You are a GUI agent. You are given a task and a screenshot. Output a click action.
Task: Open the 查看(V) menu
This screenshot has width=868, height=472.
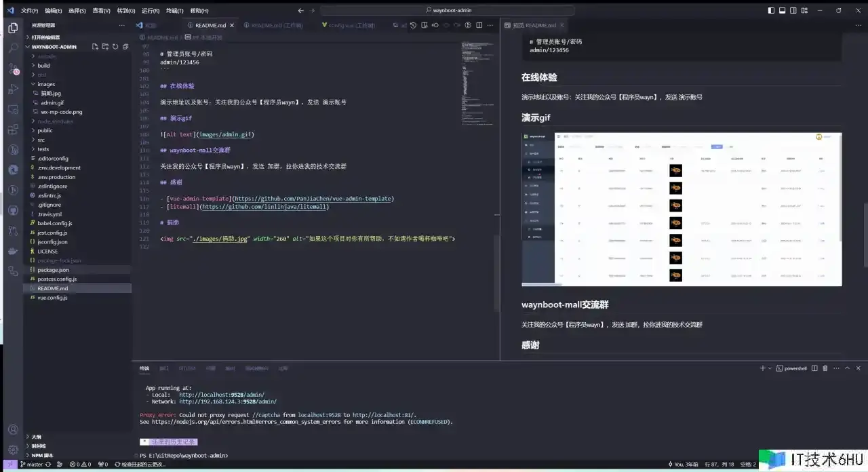point(101,10)
